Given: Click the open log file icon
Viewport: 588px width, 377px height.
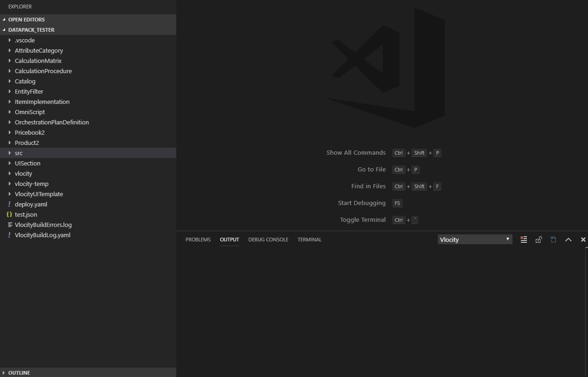Looking at the screenshot, I should point(553,240).
